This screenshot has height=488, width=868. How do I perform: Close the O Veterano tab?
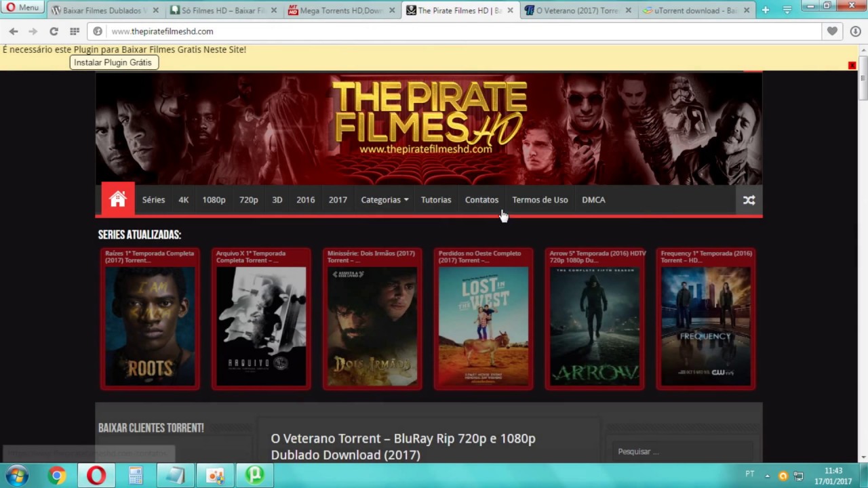628,10
